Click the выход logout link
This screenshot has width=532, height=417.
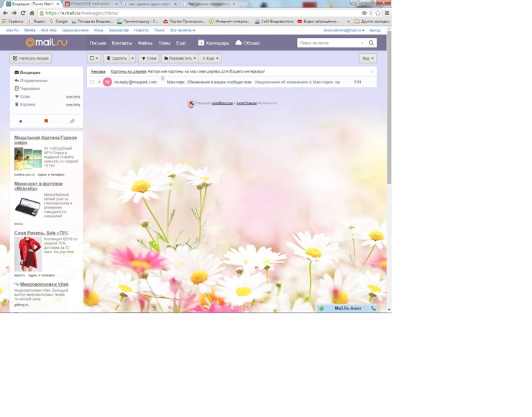pyautogui.click(x=375, y=30)
